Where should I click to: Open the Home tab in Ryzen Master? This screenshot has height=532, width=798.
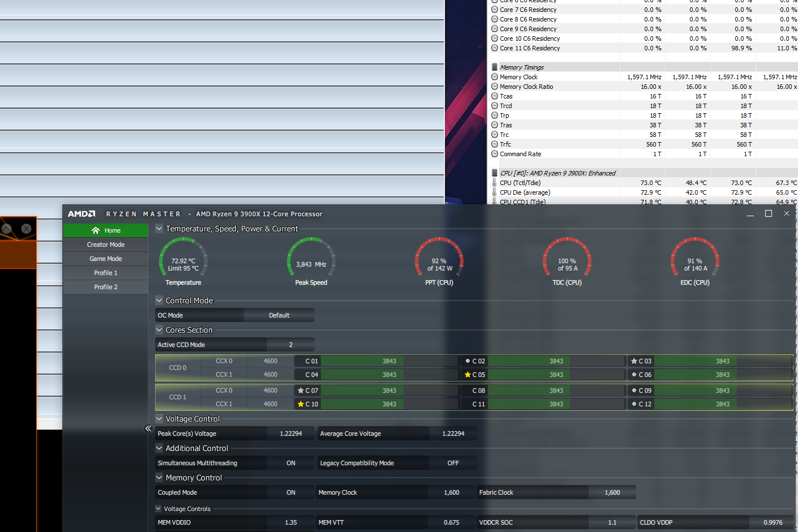coord(106,230)
